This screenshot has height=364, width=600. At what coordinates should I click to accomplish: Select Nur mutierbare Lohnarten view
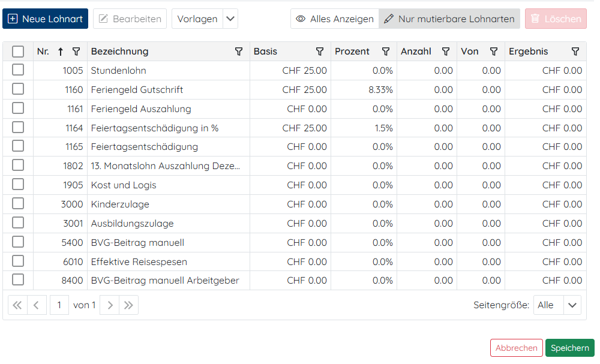point(449,19)
